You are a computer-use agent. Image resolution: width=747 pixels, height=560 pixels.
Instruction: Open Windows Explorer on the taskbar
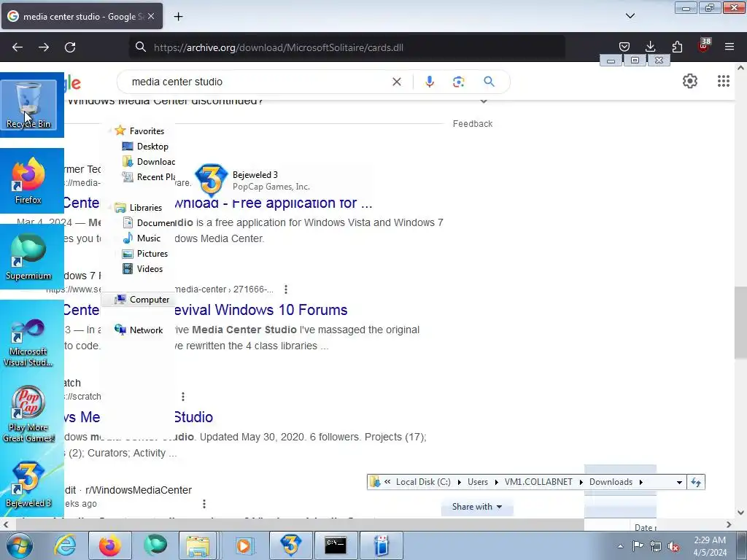(x=198, y=545)
